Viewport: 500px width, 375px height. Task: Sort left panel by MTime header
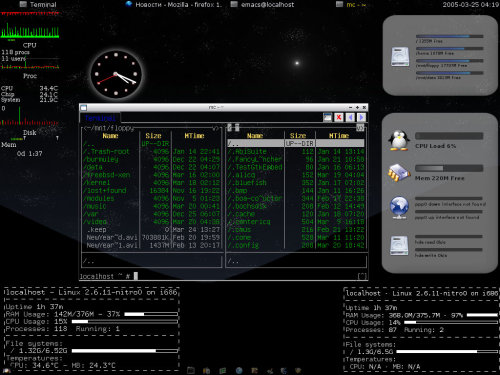[x=194, y=136]
